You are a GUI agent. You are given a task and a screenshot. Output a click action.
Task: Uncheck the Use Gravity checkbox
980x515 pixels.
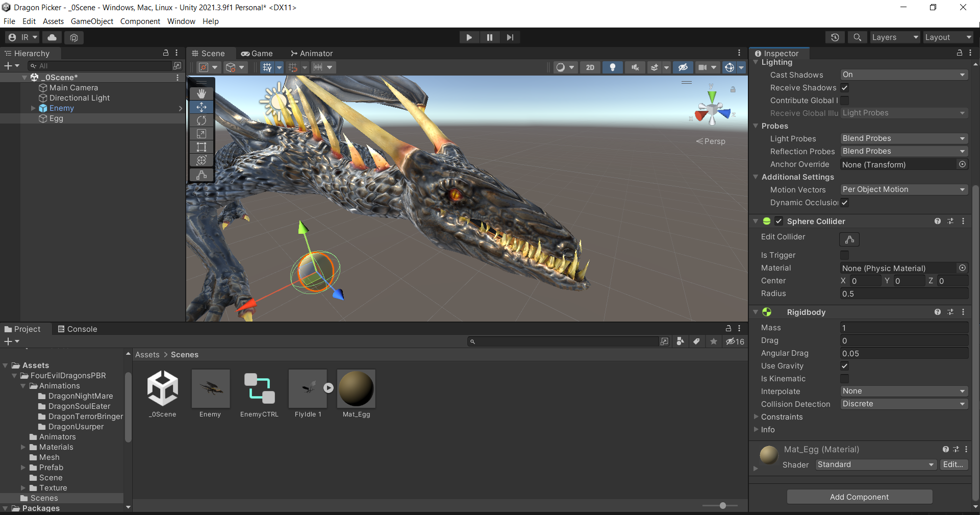[844, 366]
